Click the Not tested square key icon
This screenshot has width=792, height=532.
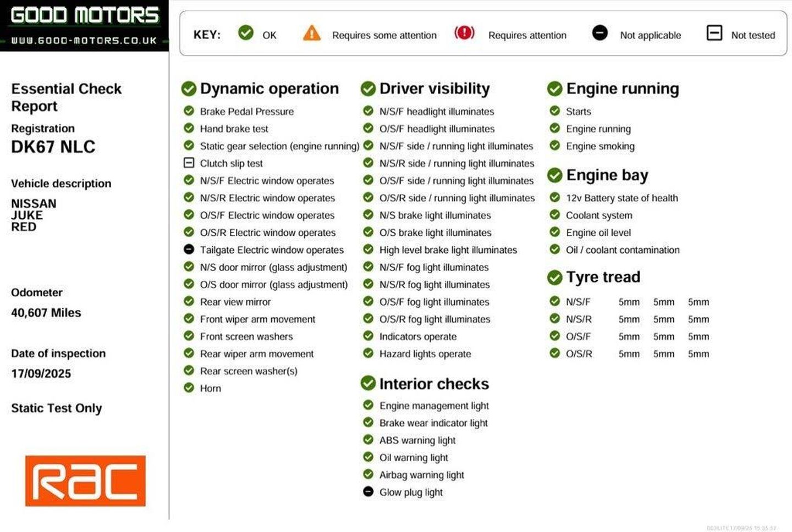click(x=714, y=33)
